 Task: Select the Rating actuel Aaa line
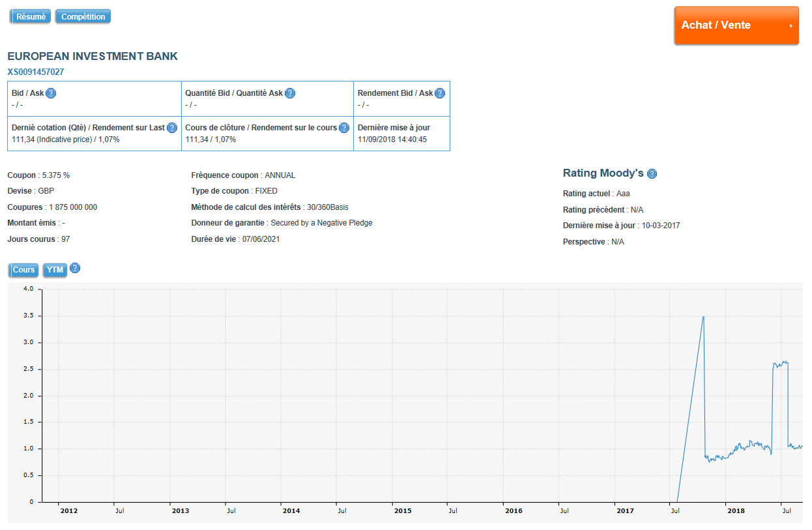tap(596, 194)
